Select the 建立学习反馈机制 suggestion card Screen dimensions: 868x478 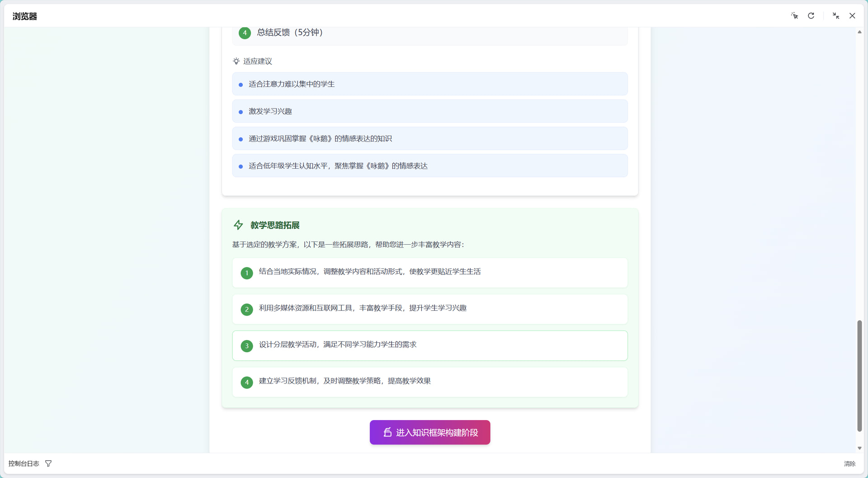coord(429,382)
